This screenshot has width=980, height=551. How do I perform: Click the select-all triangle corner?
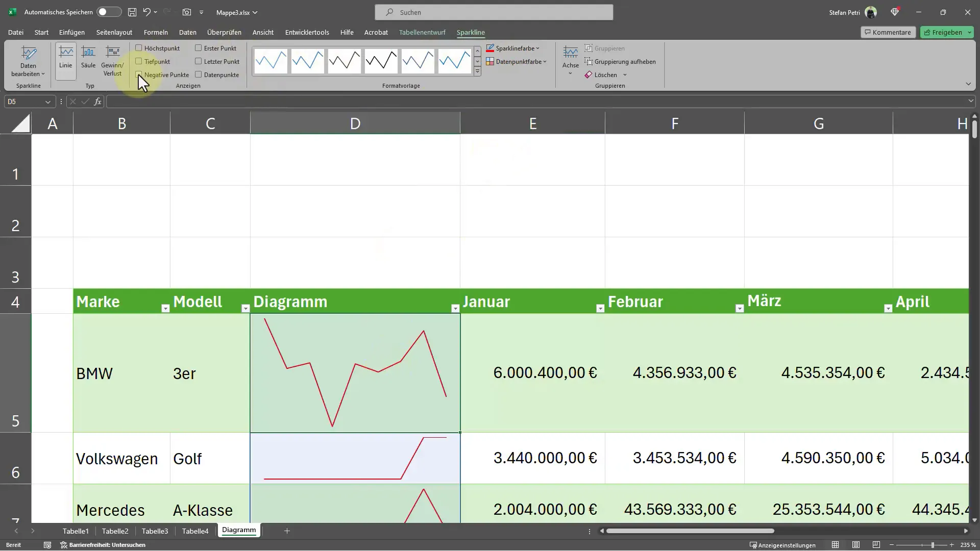[x=20, y=123]
